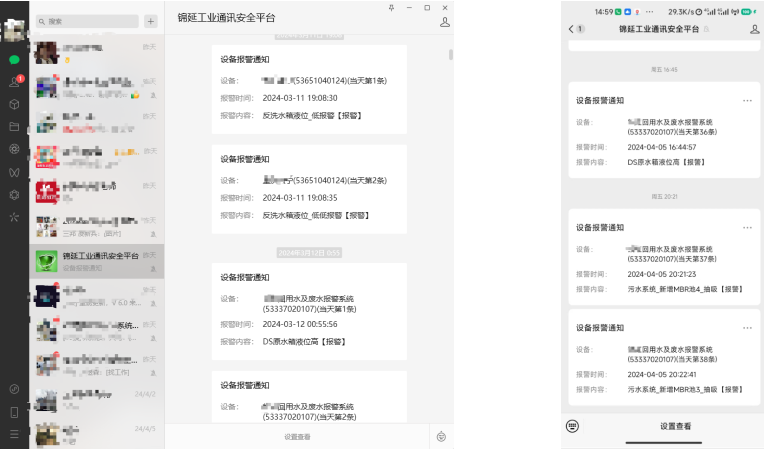Click the green avatar of 锦延工业通讯安全平台

[47, 262]
